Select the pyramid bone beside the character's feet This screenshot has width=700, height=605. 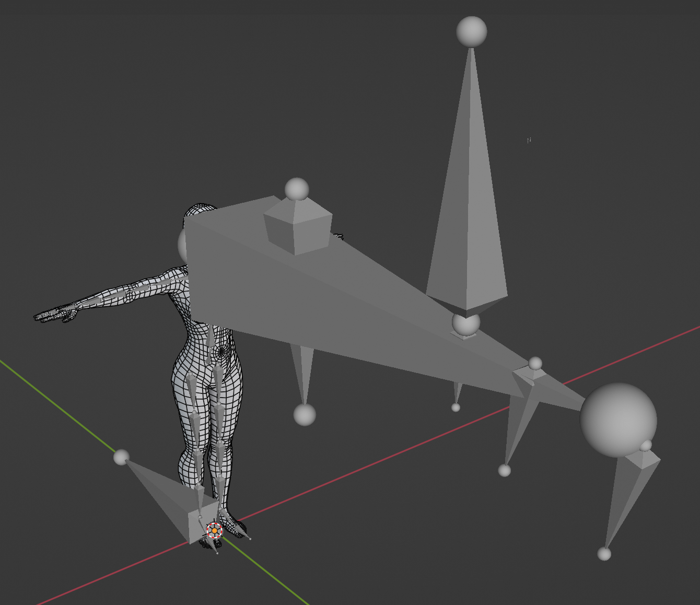(x=172, y=502)
